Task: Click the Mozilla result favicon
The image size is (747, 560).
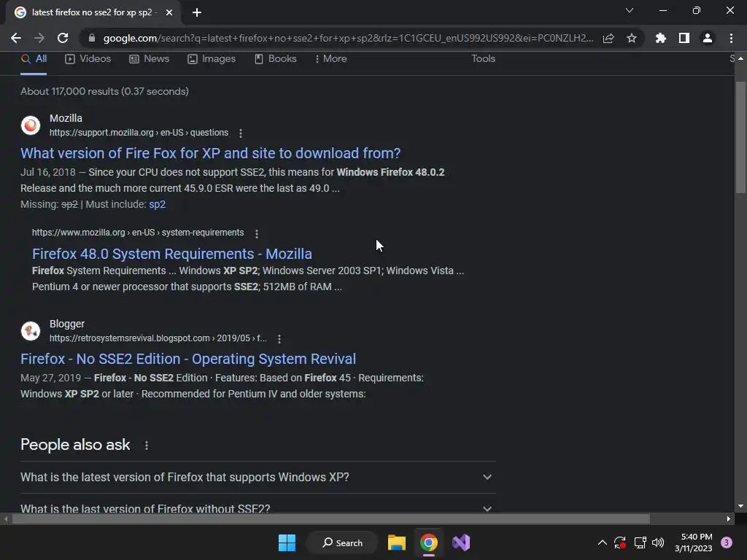Action: click(31, 125)
